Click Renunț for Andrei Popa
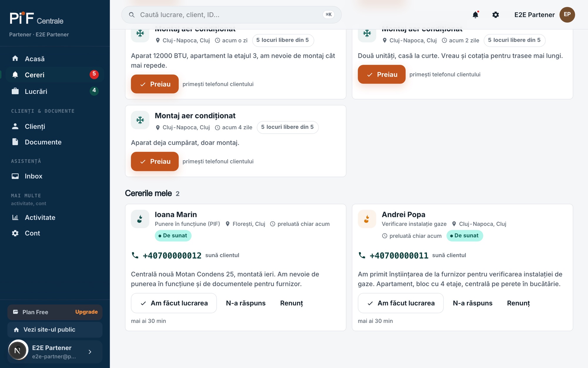Viewport: 588px width, 368px height. [518, 303]
